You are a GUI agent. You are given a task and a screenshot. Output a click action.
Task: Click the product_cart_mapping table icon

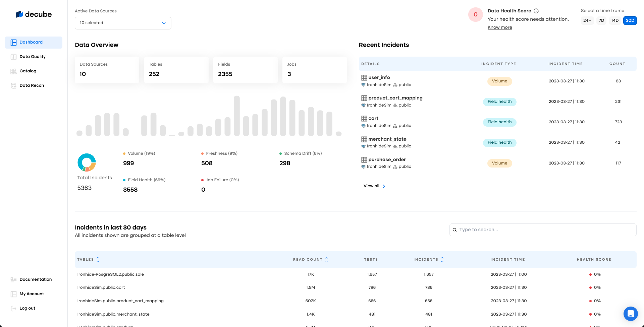364,98
